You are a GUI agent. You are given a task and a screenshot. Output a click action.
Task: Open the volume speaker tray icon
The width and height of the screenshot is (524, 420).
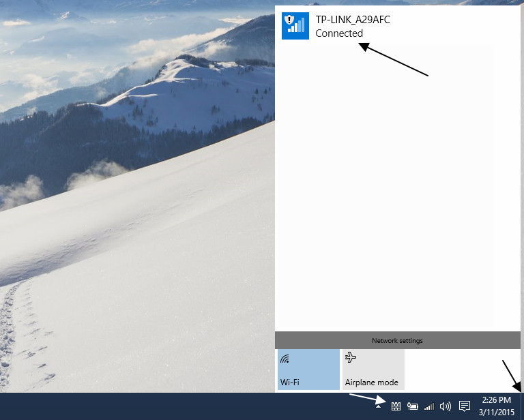pos(446,406)
